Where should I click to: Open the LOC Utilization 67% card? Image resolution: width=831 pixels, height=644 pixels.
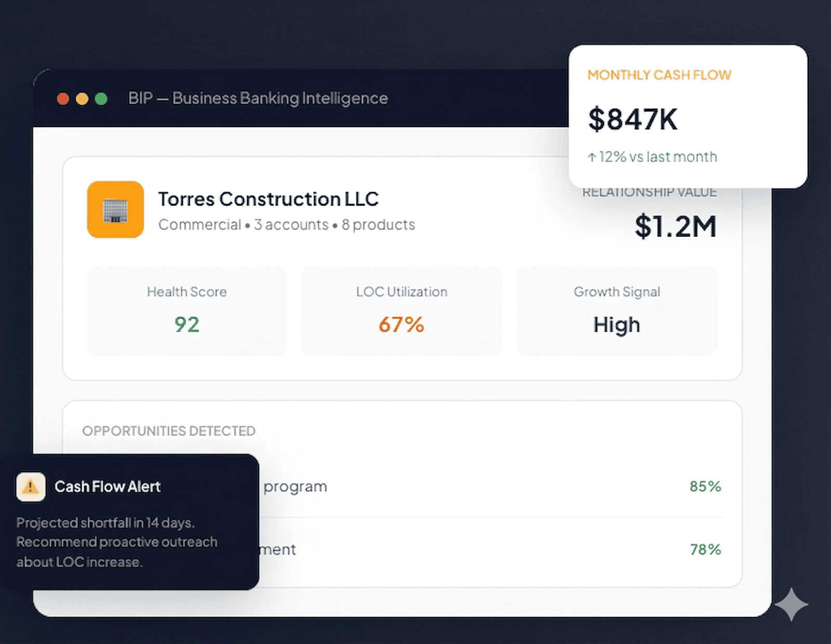click(401, 311)
